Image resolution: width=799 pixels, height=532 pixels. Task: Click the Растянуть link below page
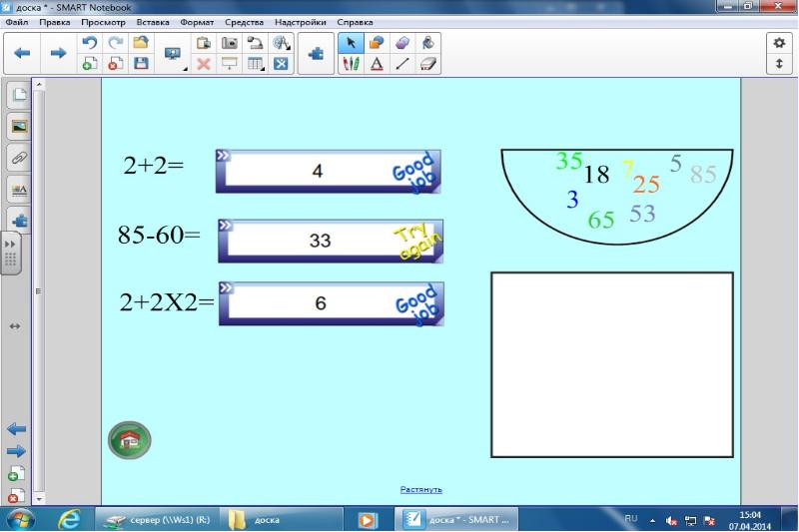click(x=420, y=490)
